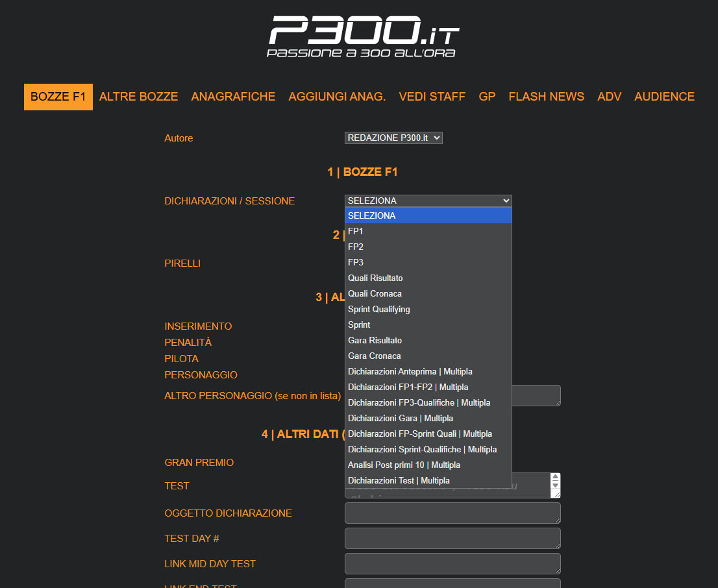Image resolution: width=718 pixels, height=588 pixels.
Task: Select Dichiarazioni Anteprima | Multipla option
Action: coord(410,371)
